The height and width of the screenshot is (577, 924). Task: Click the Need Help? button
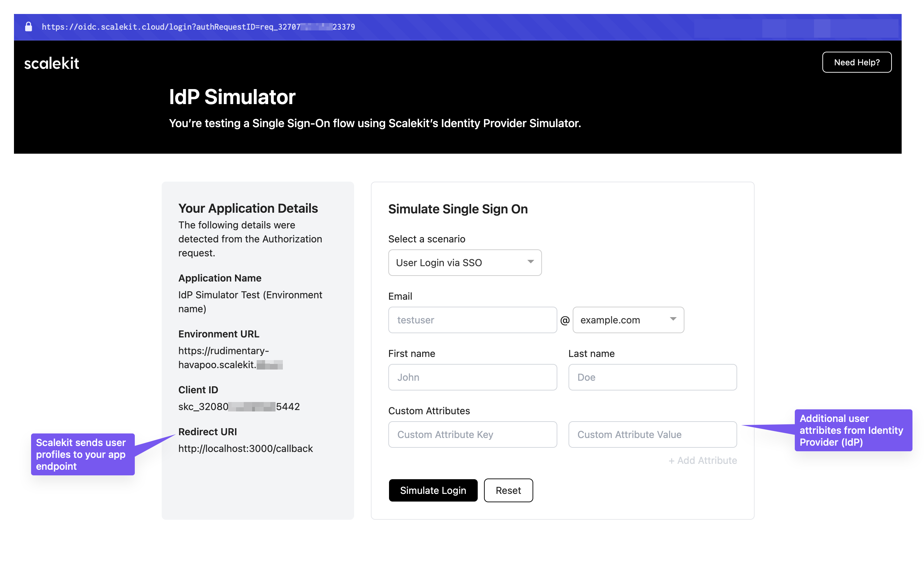(857, 62)
